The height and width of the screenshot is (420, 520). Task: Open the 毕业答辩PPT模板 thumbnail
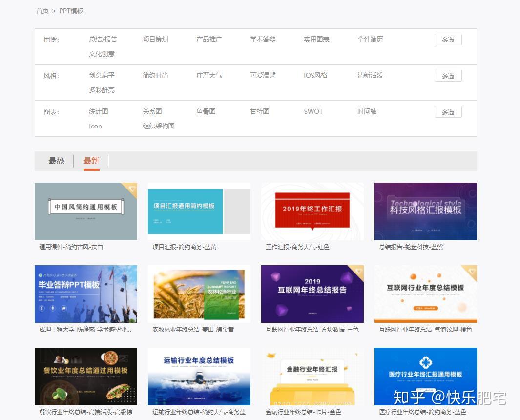pos(85,294)
